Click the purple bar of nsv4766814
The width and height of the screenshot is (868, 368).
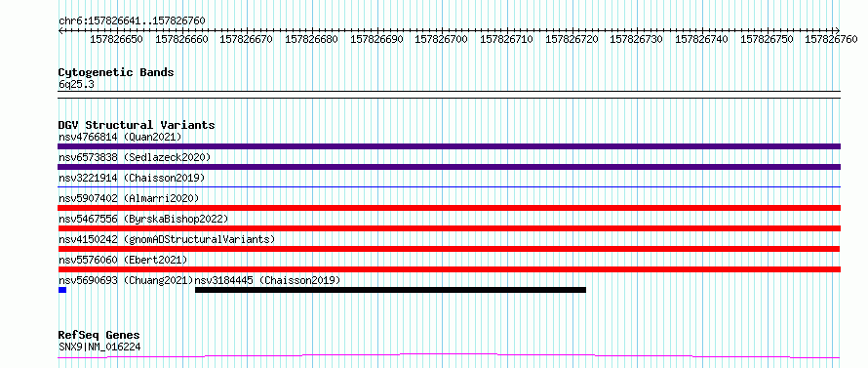coord(449,146)
